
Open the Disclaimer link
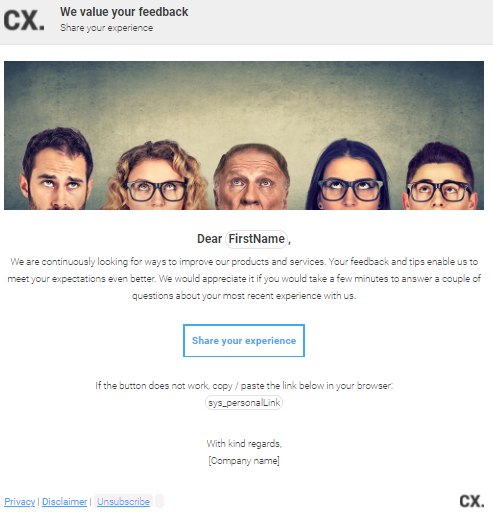[x=65, y=501]
